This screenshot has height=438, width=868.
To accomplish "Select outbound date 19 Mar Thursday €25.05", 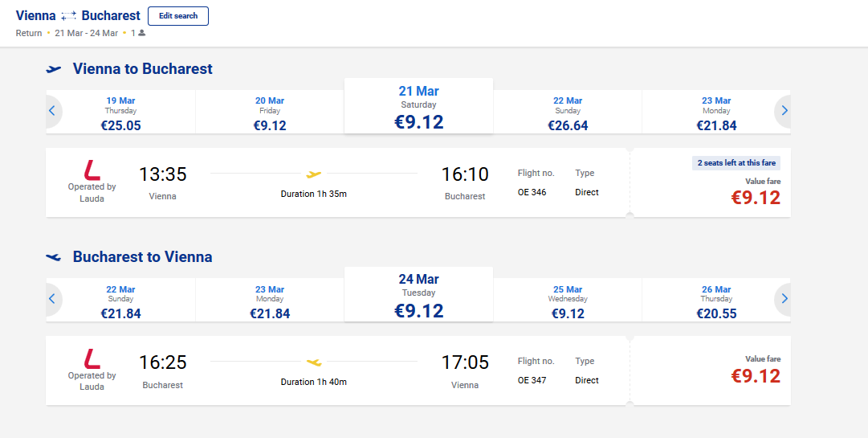I will click(120, 113).
